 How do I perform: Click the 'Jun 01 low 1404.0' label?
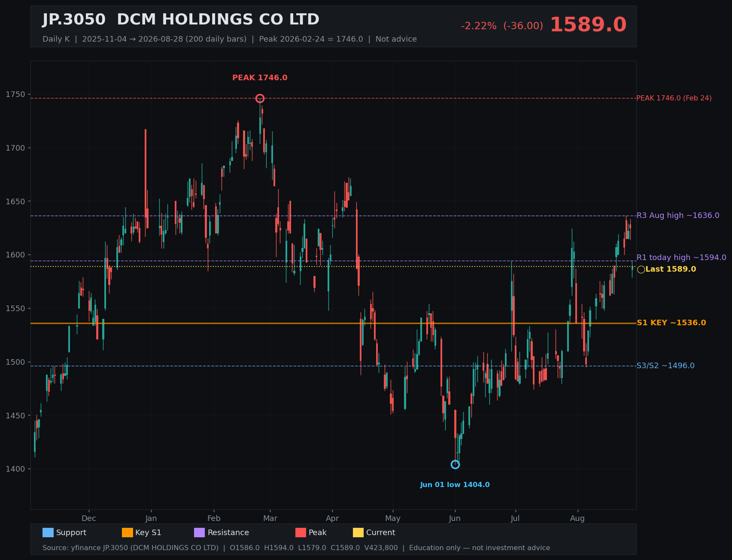tap(455, 485)
